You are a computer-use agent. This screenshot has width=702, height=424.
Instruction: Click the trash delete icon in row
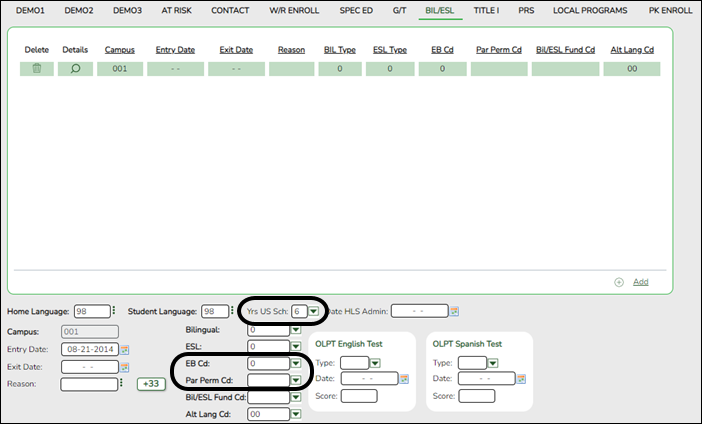click(37, 69)
